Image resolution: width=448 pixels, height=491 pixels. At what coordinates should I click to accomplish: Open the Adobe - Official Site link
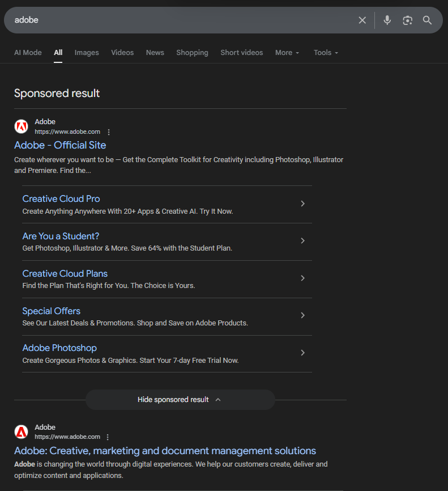point(60,145)
